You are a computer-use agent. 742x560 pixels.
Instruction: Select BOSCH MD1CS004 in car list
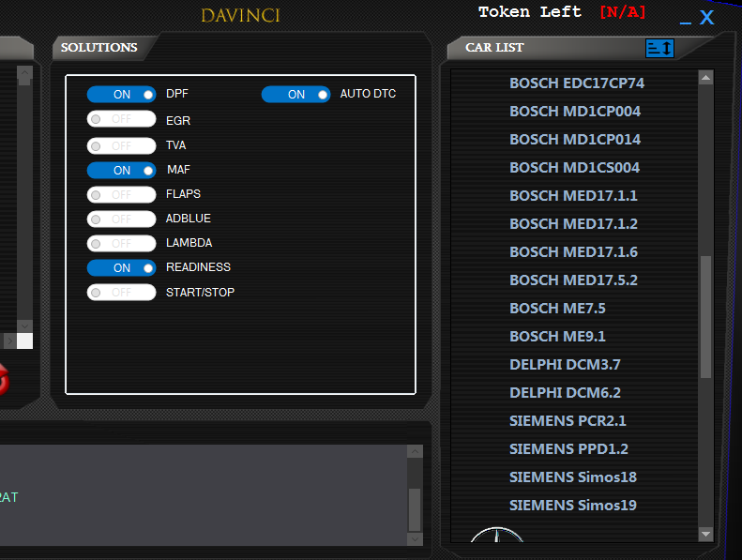tap(574, 168)
